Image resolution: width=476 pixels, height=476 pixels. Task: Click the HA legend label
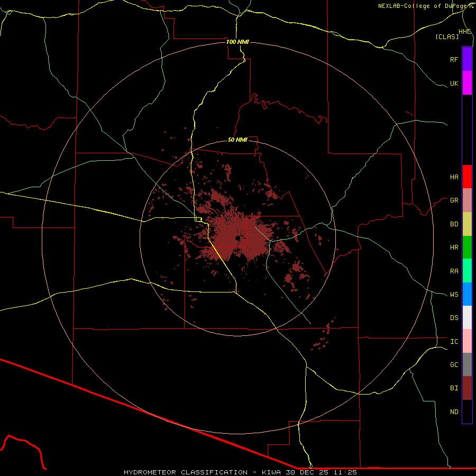(454, 177)
